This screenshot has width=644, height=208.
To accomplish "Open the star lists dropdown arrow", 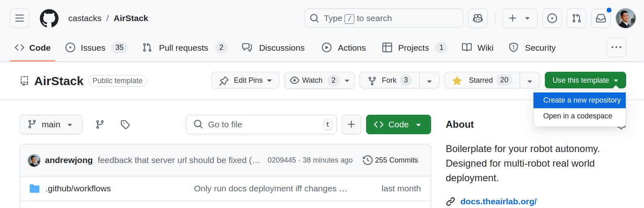I will (530, 81).
